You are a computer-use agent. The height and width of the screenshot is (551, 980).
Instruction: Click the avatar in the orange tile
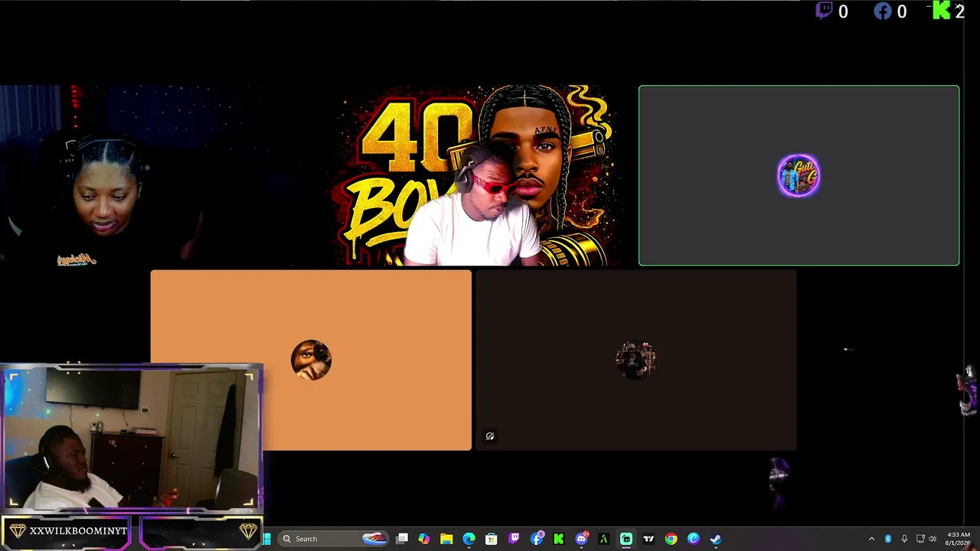[x=311, y=360]
